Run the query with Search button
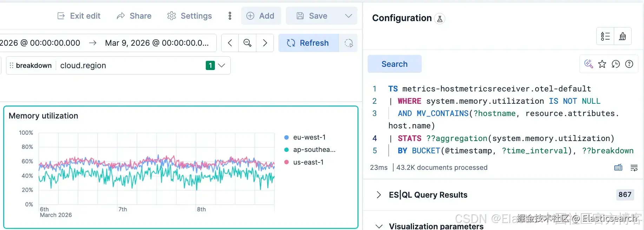The image size is (644, 230). point(394,64)
